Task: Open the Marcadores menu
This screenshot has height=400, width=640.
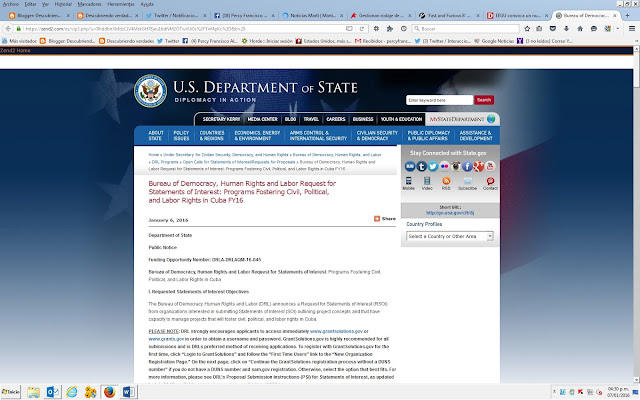Action: click(x=89, y=4)
